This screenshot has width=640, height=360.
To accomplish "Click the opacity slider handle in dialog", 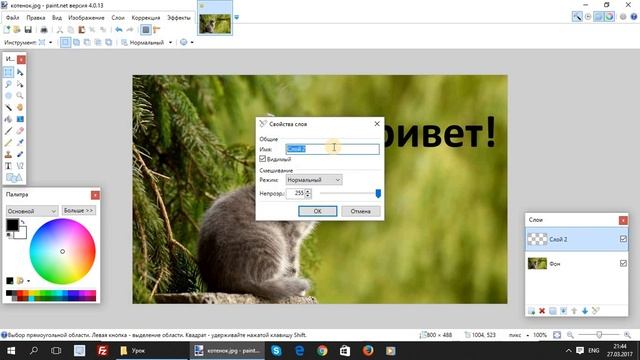I will coord(378,193).
